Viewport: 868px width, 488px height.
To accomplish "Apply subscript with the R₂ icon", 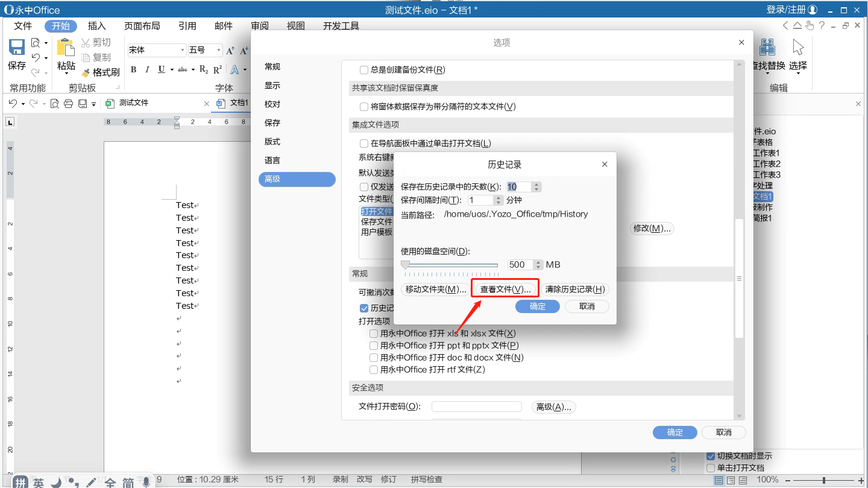I will click(203, 69).
